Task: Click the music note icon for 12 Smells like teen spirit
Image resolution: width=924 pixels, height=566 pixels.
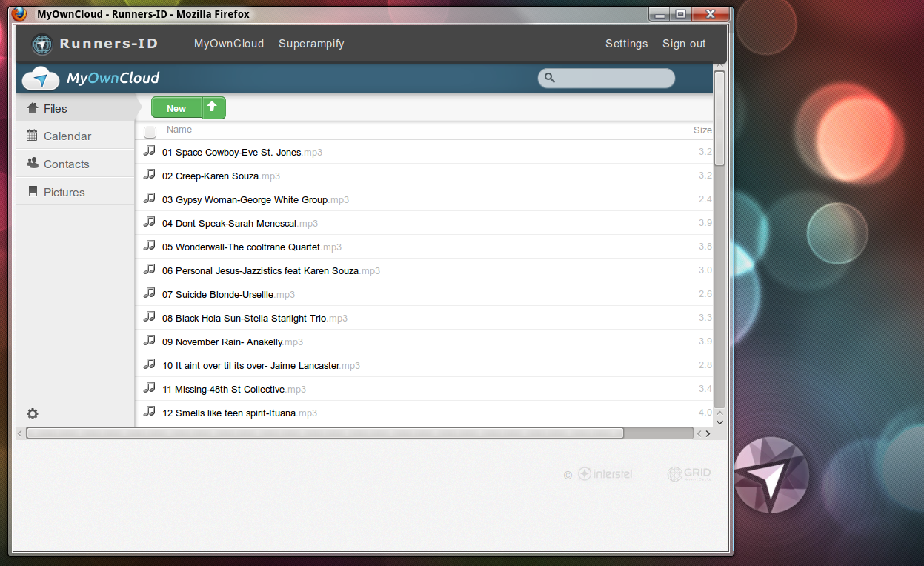Action: tap(150, 411)
